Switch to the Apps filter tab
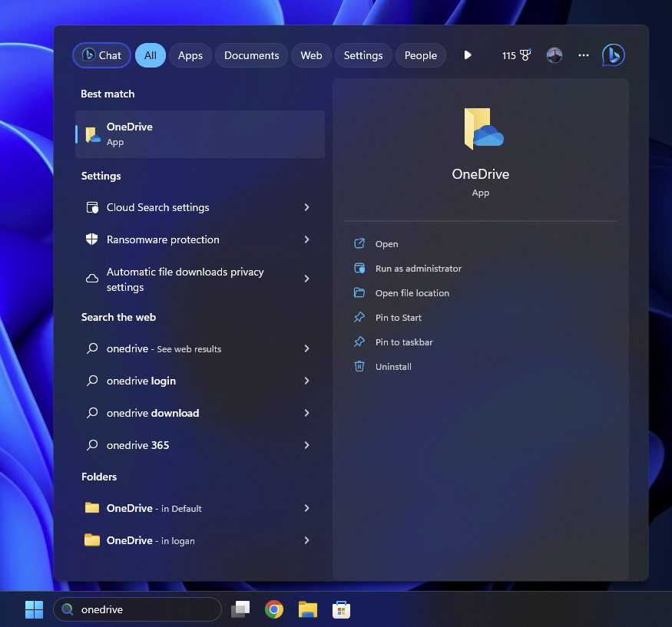This screenshot has width=672, height=627. point(190,55)
